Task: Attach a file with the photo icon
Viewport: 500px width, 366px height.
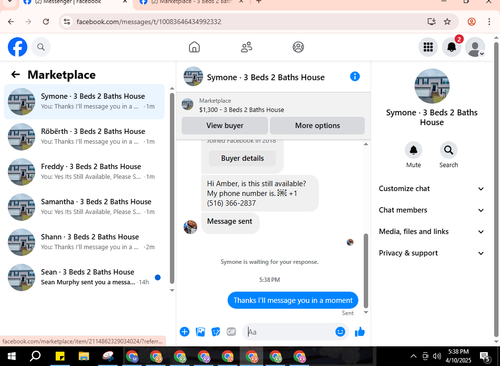Action: click(200, 332)
